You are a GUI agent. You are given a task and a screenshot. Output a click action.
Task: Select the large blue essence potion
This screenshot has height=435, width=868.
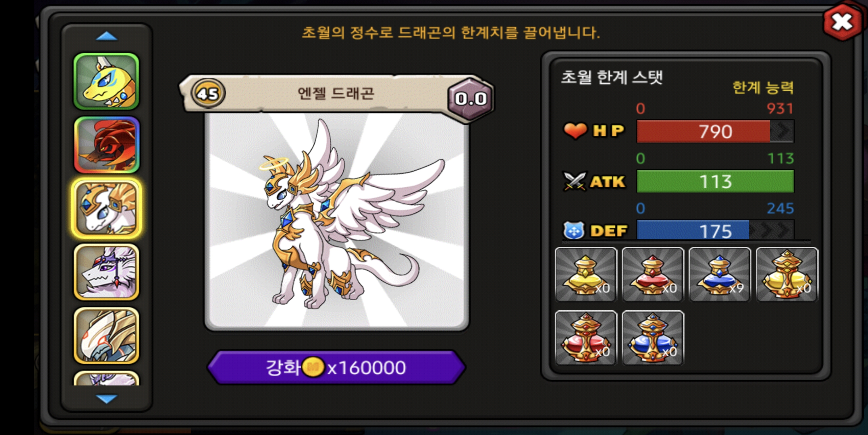[x=653, y=338]
